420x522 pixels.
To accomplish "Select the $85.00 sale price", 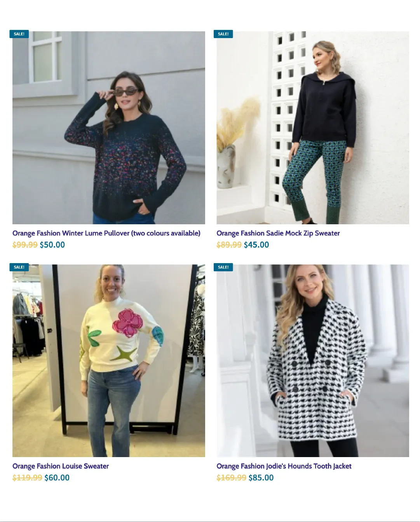I will [x=261, y=478].
